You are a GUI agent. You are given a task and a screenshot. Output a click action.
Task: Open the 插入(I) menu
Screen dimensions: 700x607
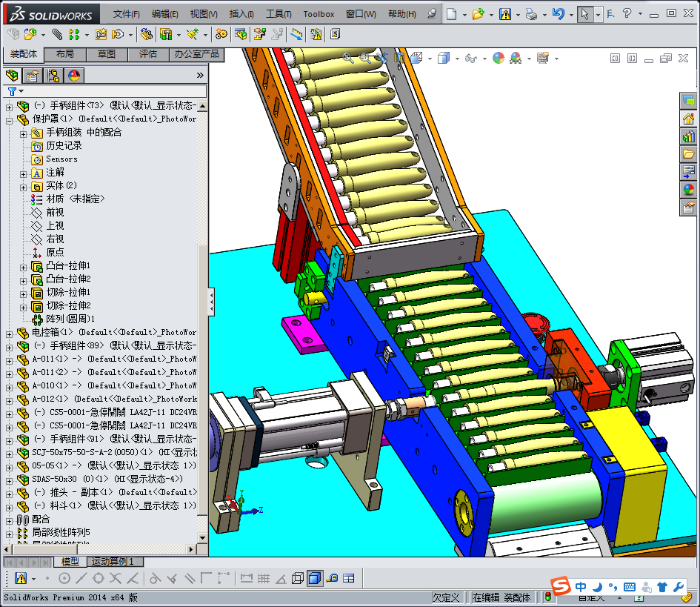pos(241,14)
